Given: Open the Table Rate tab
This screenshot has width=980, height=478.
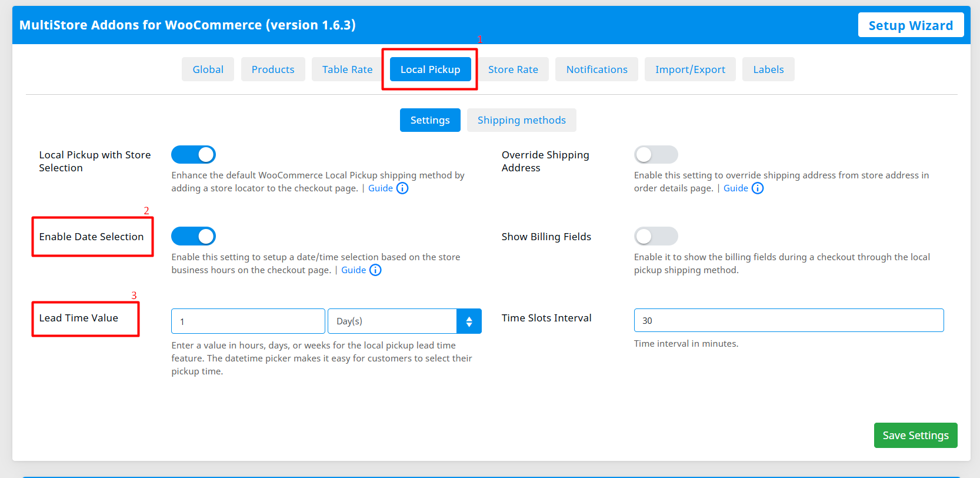Looking at the screenshot, I should 347,69.
